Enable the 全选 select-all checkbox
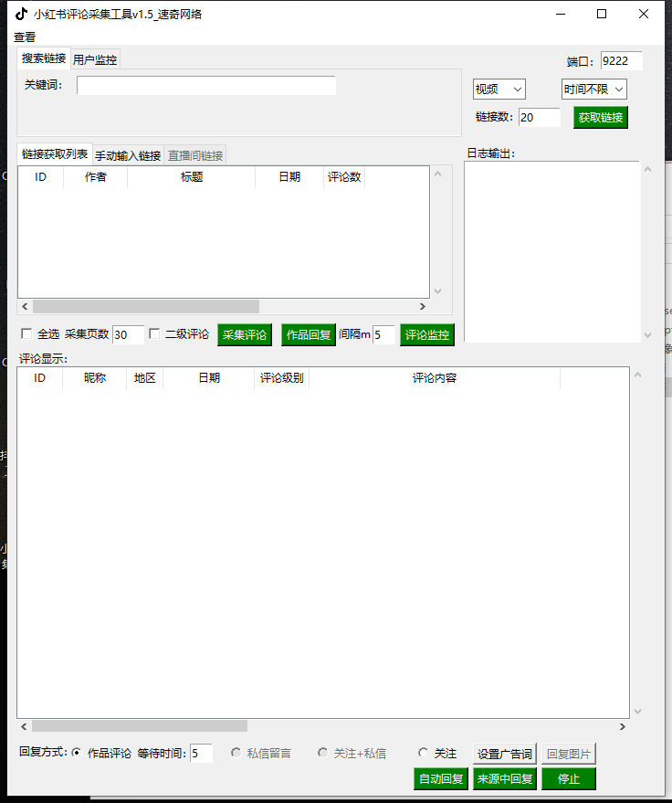The width and height of the screenshot is (672, 803). pos(26,334)
